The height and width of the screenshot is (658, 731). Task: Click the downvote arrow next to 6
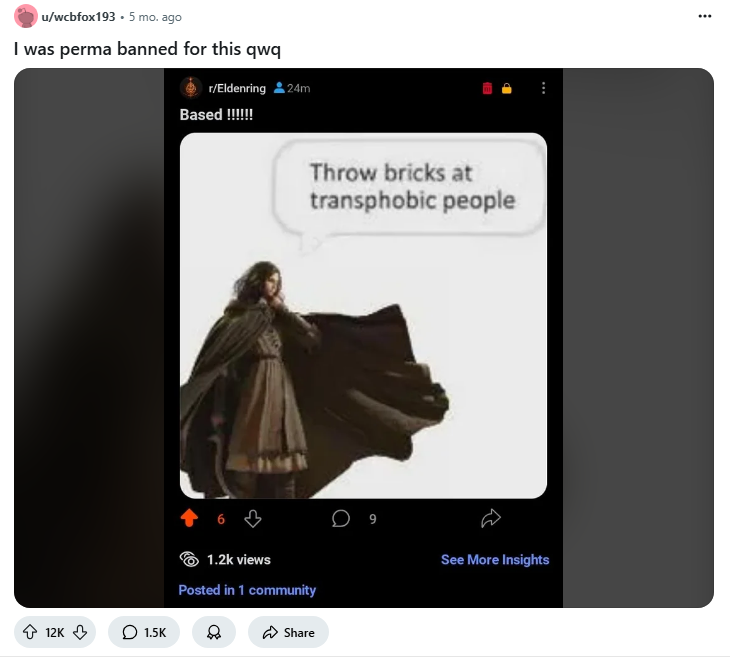pyautogui.click(x=253, y=518)
